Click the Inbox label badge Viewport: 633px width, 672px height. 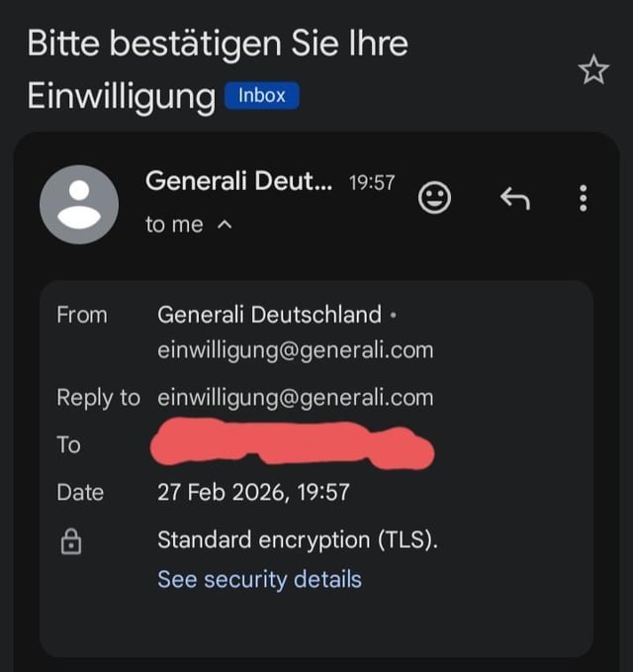[261, 96]
